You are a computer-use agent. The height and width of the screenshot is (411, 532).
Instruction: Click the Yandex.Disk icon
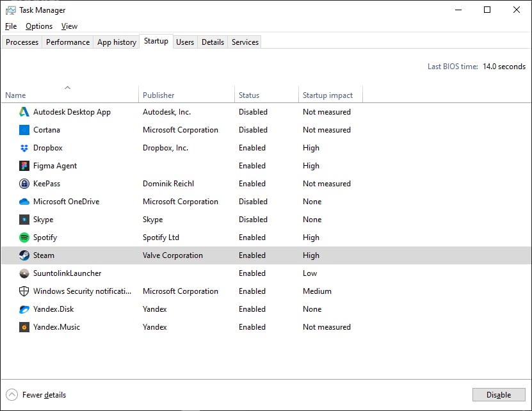click(x=24, y=309)
